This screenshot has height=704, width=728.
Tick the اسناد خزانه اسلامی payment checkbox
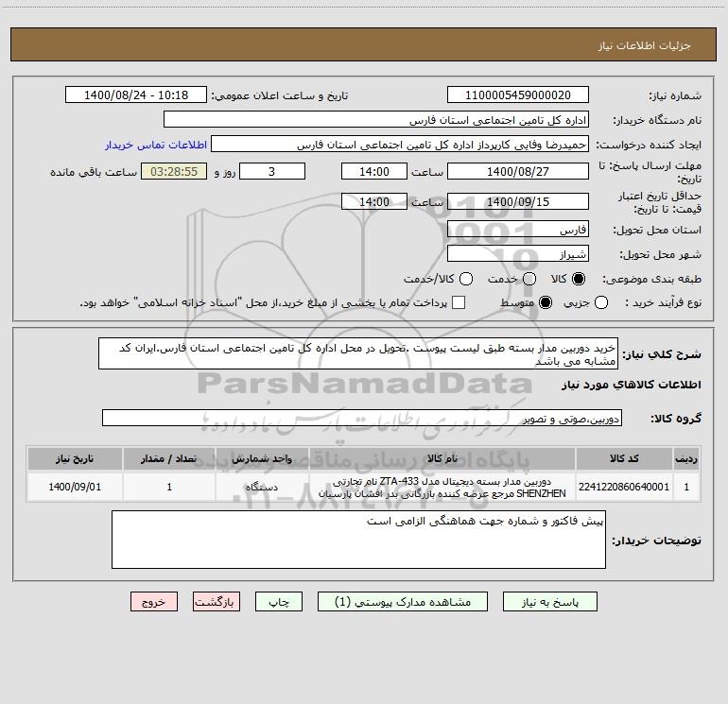459,302
